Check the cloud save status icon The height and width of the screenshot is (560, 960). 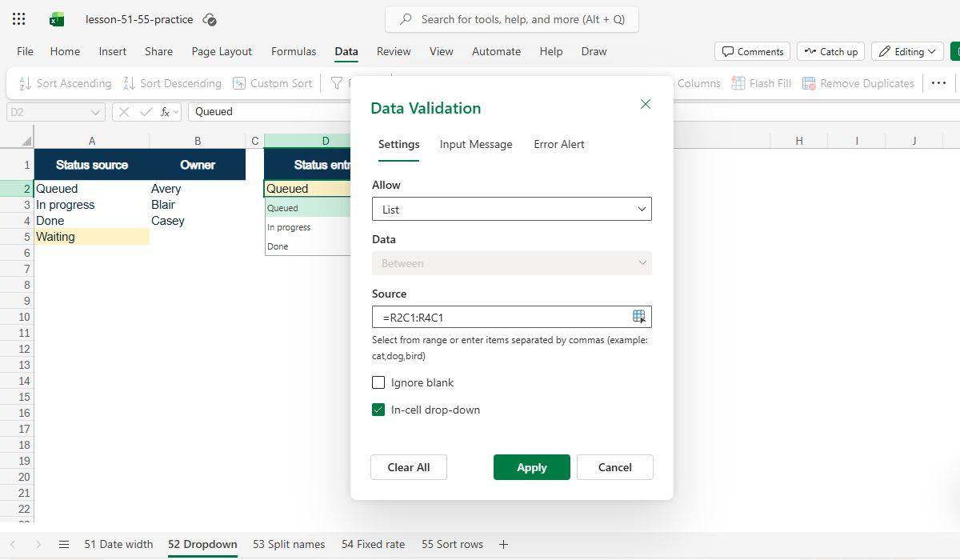pyautogui.click(x=210, y=19)
